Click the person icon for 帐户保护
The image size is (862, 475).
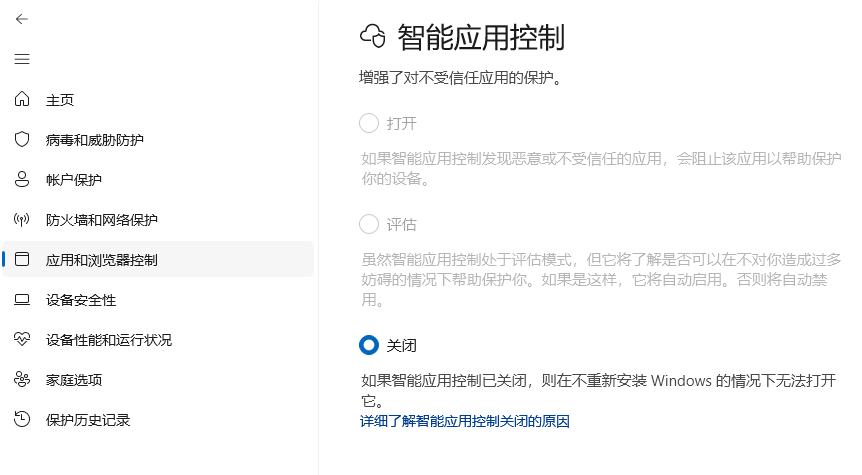coord(22,180)
